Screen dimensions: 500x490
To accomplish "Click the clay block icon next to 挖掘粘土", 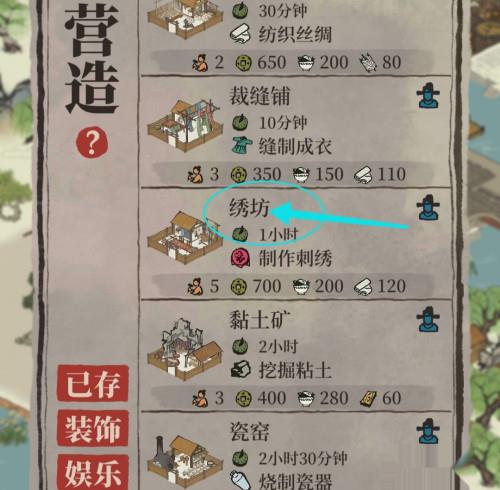I will click(241, 370).
